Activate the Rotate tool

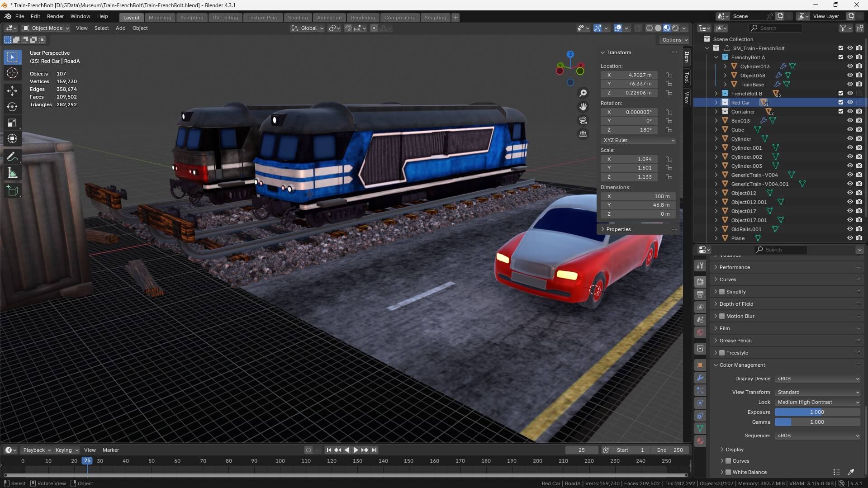click(12, 107)
